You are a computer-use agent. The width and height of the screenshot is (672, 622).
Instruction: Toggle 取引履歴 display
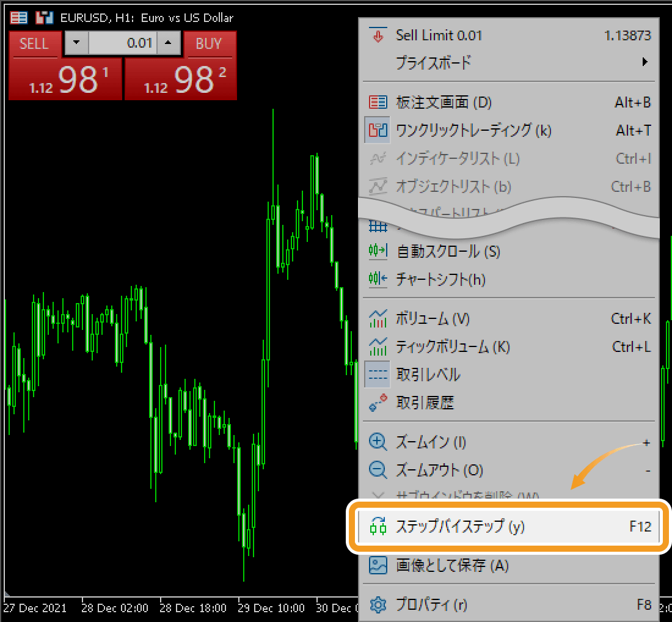[509, 403]
